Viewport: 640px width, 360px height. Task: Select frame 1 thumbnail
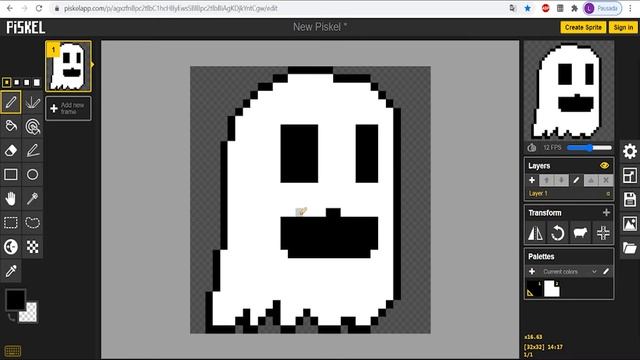tap(68, 66)
